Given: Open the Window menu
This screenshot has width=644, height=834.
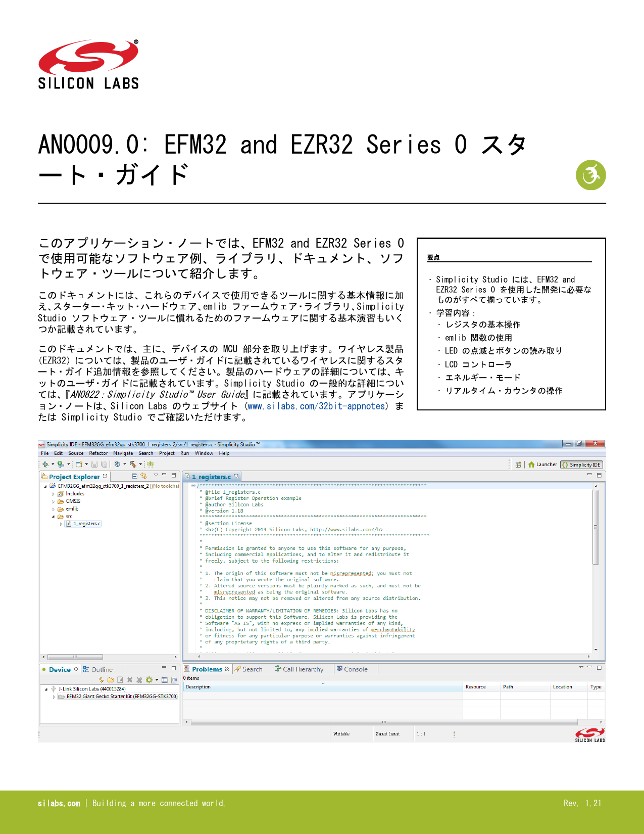Looking at the screenshot, I should point(204,453).
